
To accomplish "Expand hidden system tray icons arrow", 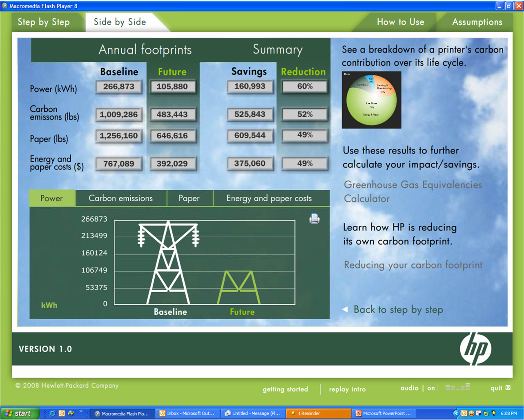I will point(457,413).
